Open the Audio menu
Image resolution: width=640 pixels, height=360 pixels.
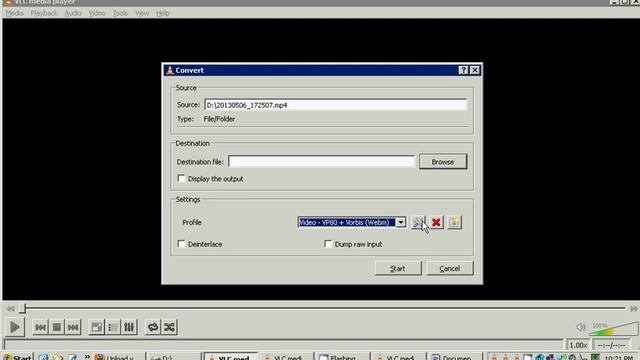(73, 13)
